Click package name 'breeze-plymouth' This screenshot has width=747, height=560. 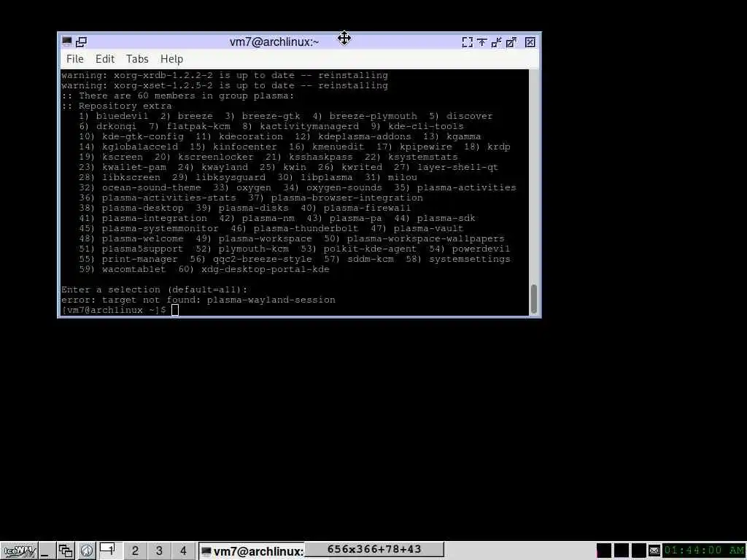(x=373, y=116)
